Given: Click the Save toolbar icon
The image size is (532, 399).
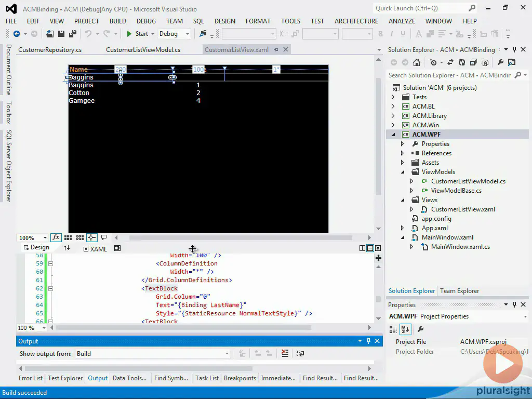Looking at the screenshot, I should 61,34.
